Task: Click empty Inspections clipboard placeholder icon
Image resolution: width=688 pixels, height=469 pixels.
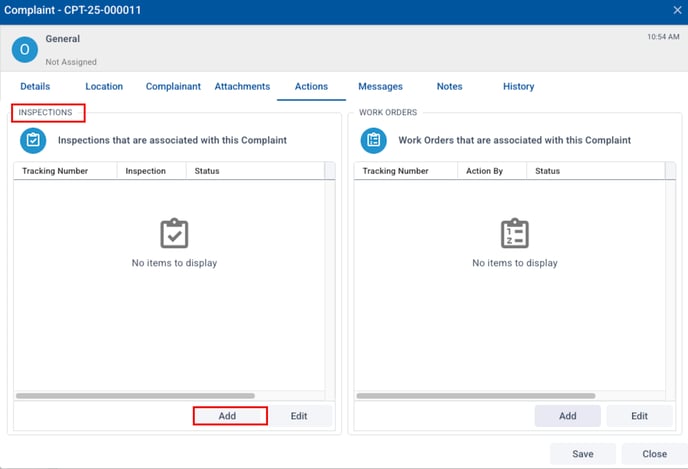Action: pos(174,234)
